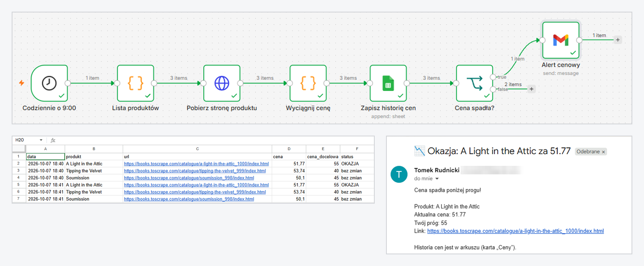Open the Zapisz historię cen Sheets node
The height and width of the screenshot is (266, 644).
[x=388, y=83]
